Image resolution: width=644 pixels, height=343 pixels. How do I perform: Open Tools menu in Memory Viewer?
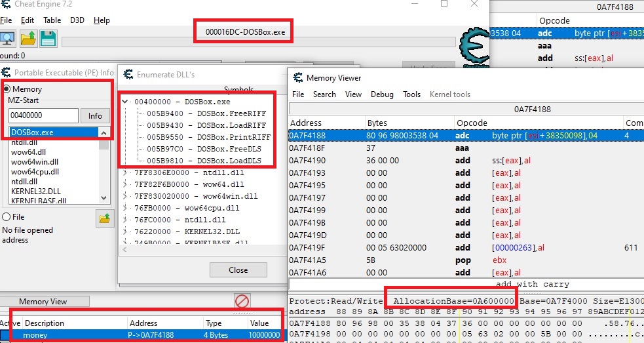[411, 94]
